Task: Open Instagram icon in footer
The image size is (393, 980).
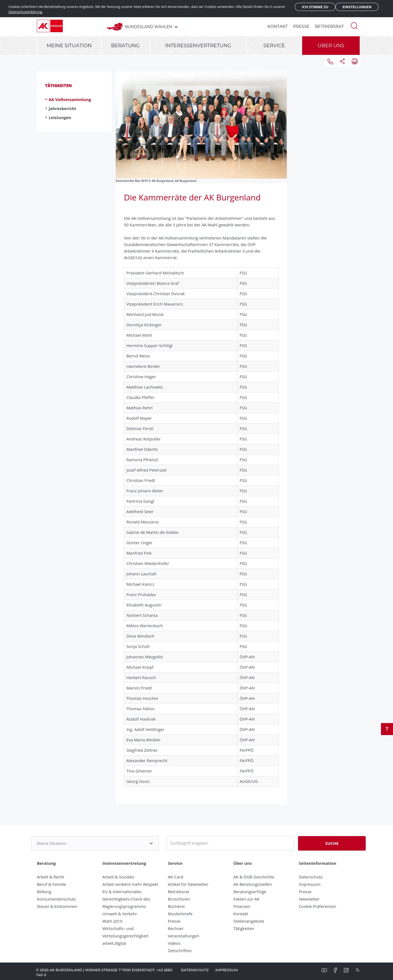Action: pos(346,970)
